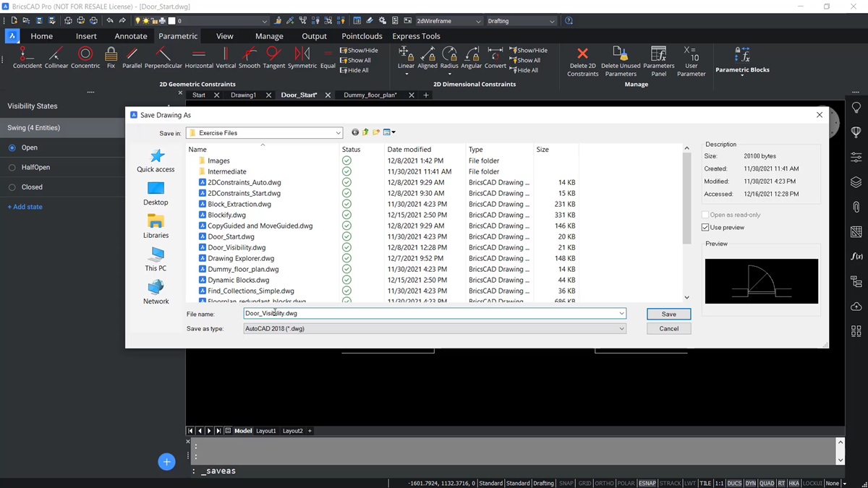Open the f(x) panel in right sidebar
The height and width of the screenshot is (488, 868).
click(x=856, y=256)
